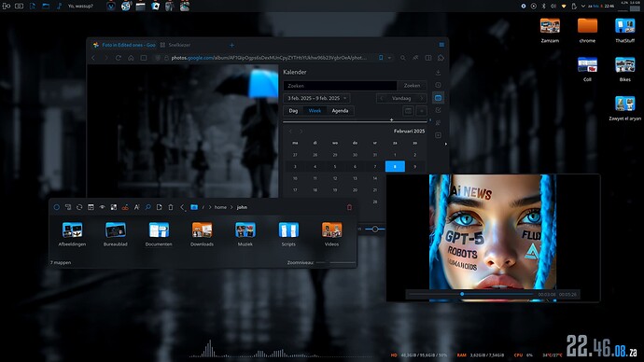Open the date range dropdown 3 feb. 2025
Image resolution: width=644 pixels, height=362 pixels.
coord(316,98)
